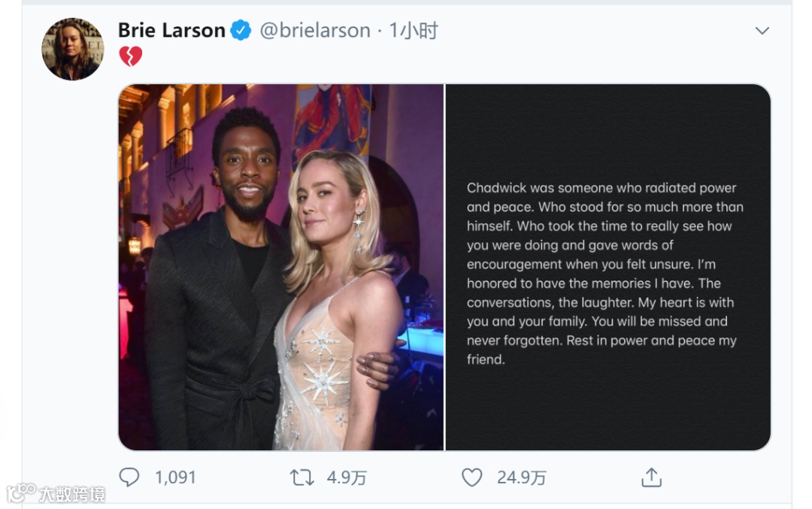
Task: Open the dark text note image
Action: (x=608, y=267)
